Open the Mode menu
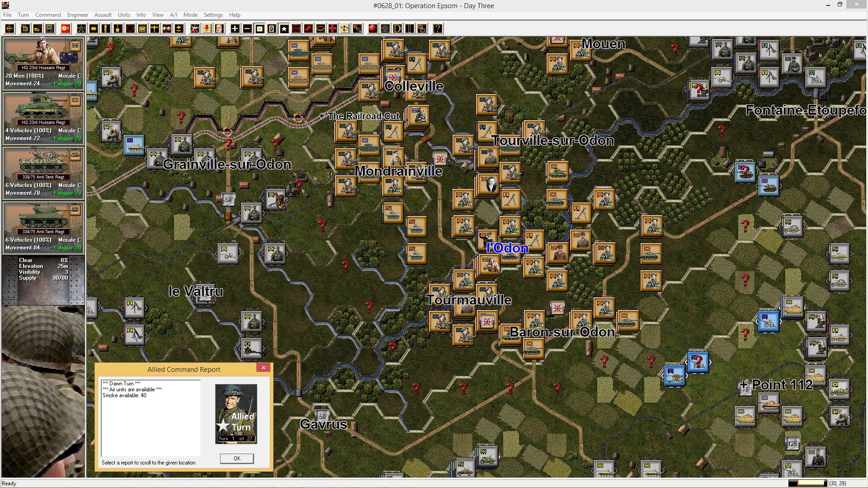The height and width of the screenshot is (488, 868). [190, 15]
